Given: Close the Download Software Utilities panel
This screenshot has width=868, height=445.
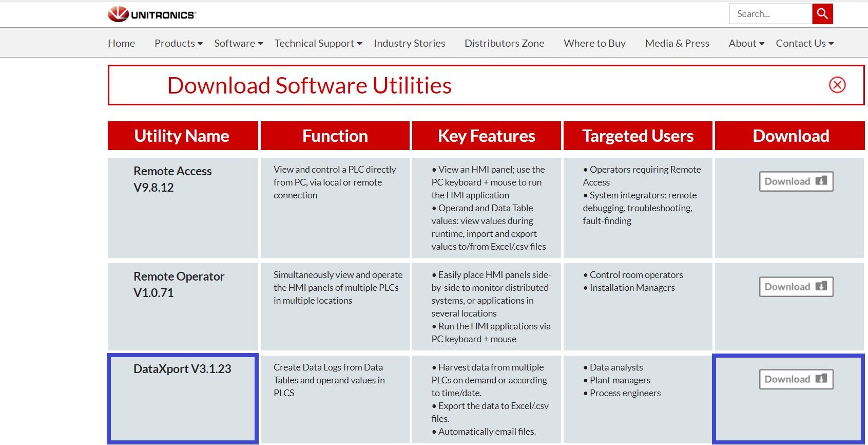Looking at the screenshot, I should tap(837, 85).
